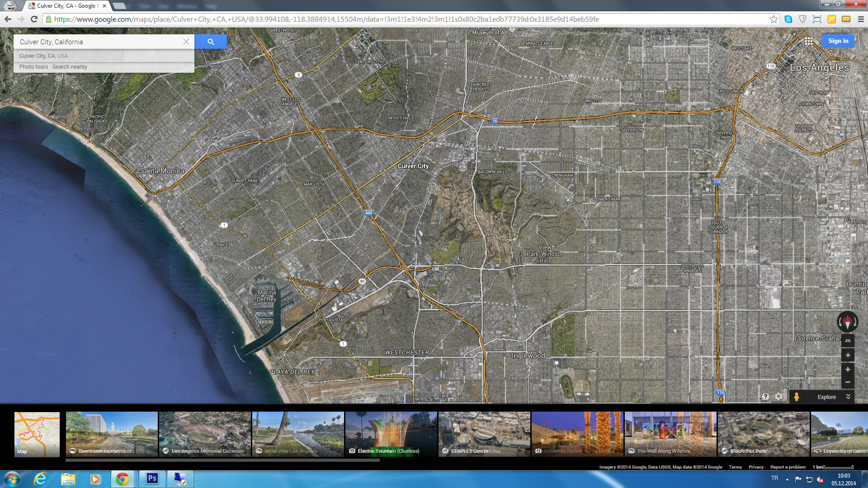Click the blue search magnifier button
Viewport: 868px width, 488px height.
[211, 42]
